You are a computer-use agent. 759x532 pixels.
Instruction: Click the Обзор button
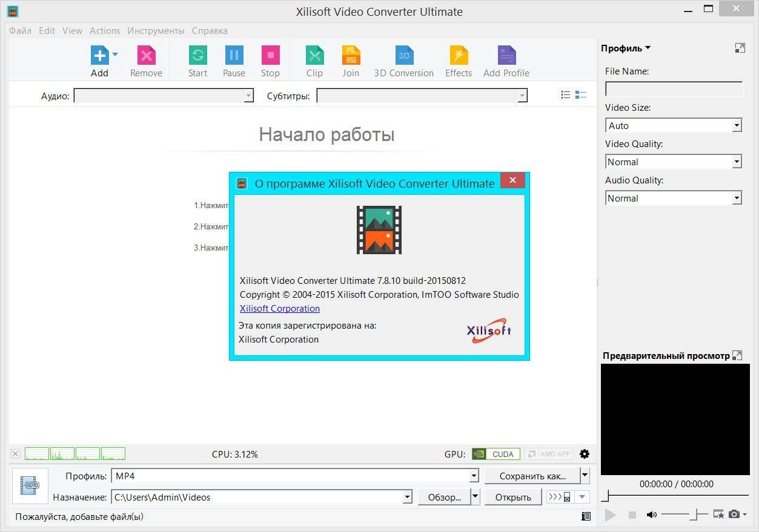(445, 498)
